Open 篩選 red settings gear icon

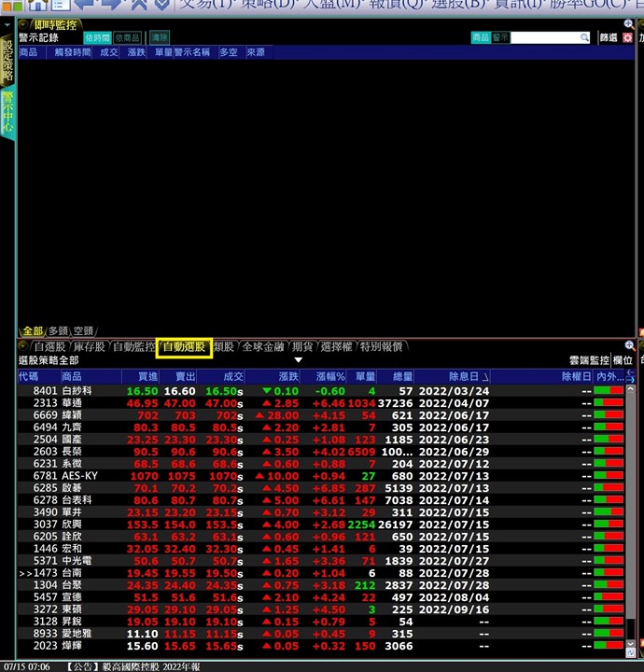[x=628, y=37]
